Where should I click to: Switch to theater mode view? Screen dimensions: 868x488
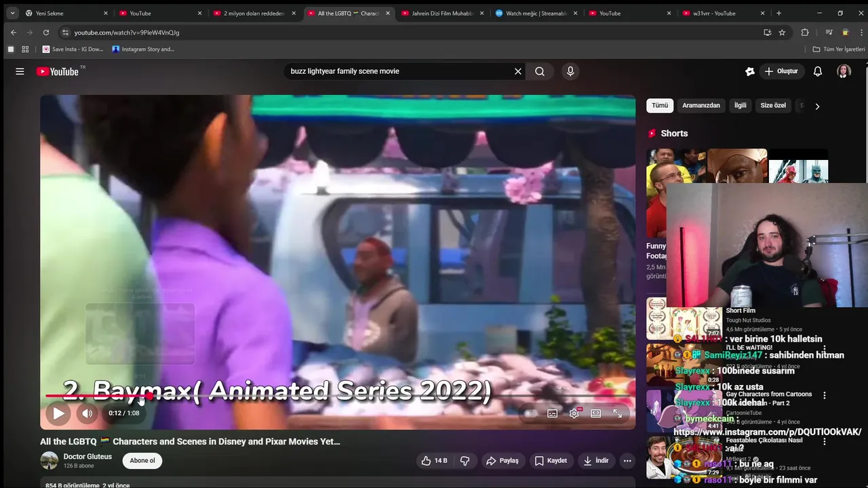[596, 413]
